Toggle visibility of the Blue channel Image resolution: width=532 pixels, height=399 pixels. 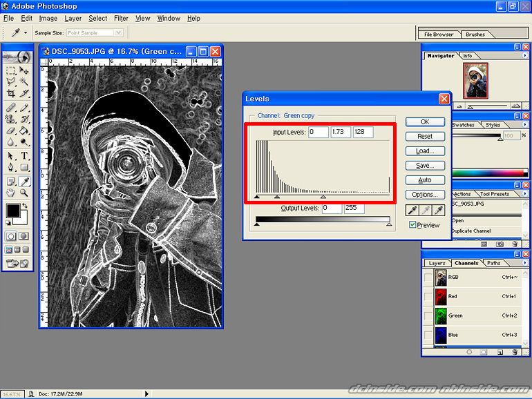pos(428,335)
